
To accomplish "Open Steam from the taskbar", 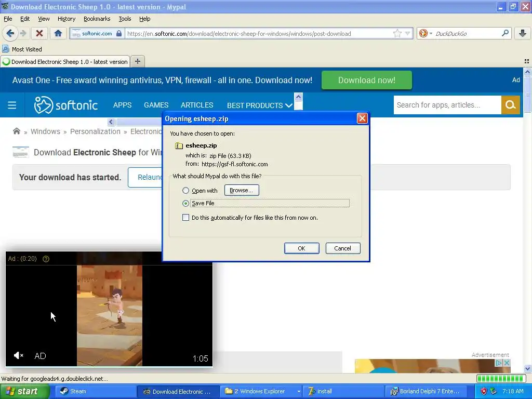I will pyautogui.click(x=96, y=391).
